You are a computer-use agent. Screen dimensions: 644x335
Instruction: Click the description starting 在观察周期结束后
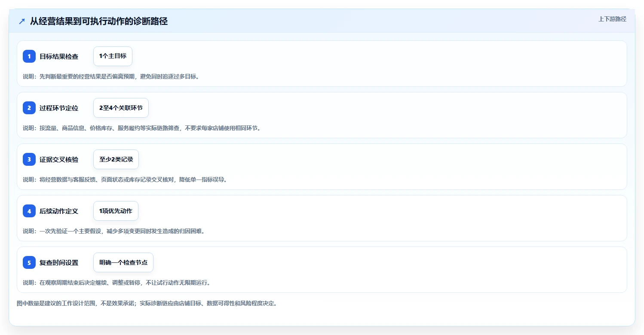click(x=117, y=283)
